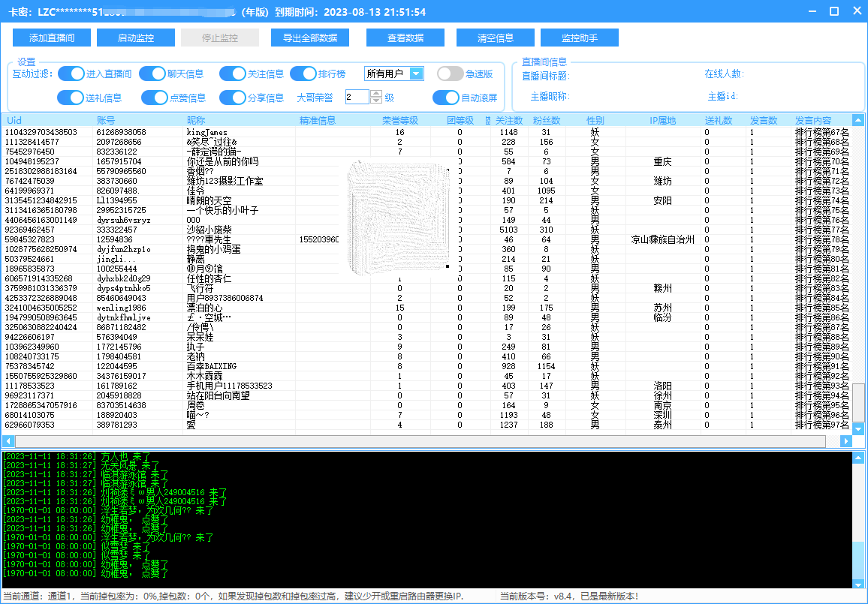Screen dimensions: 868x604
Task: Sort by 粉丝数 column header
Action: click(x=546, y=120)
